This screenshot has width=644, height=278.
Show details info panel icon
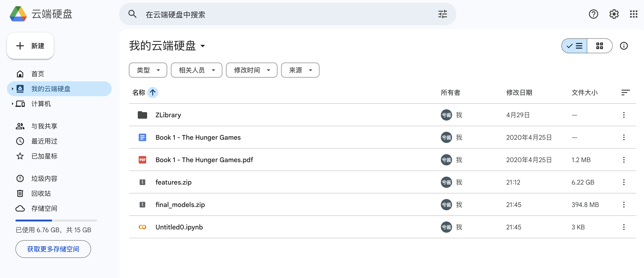click(x=623, y=46)
